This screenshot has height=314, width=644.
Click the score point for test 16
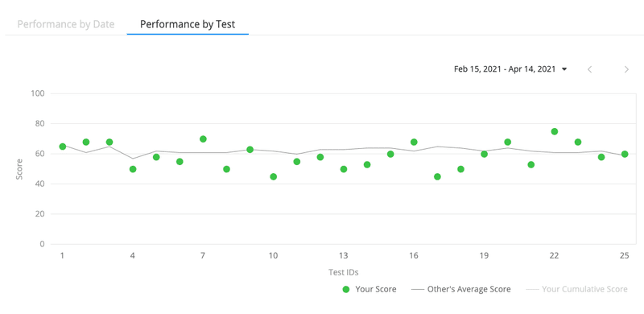click(414, 143)
